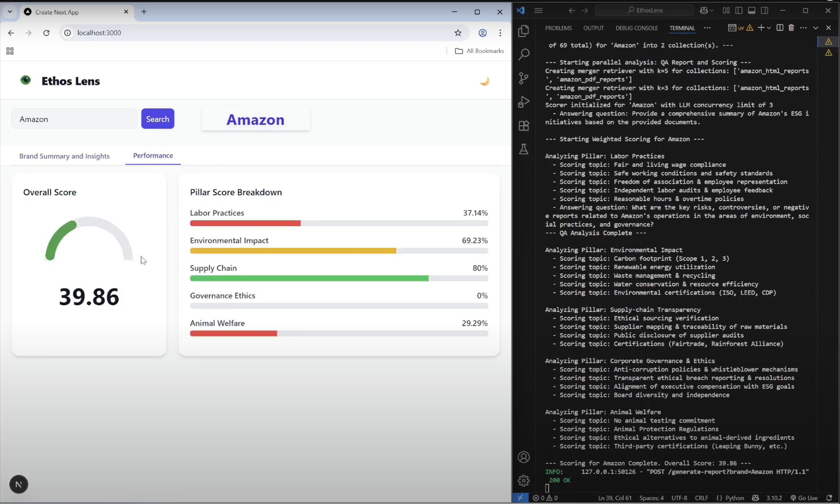840x504 pixels.
Task: Switch to the DEBUG CONSOLE panel tab
Action: [x=636, y=28]
